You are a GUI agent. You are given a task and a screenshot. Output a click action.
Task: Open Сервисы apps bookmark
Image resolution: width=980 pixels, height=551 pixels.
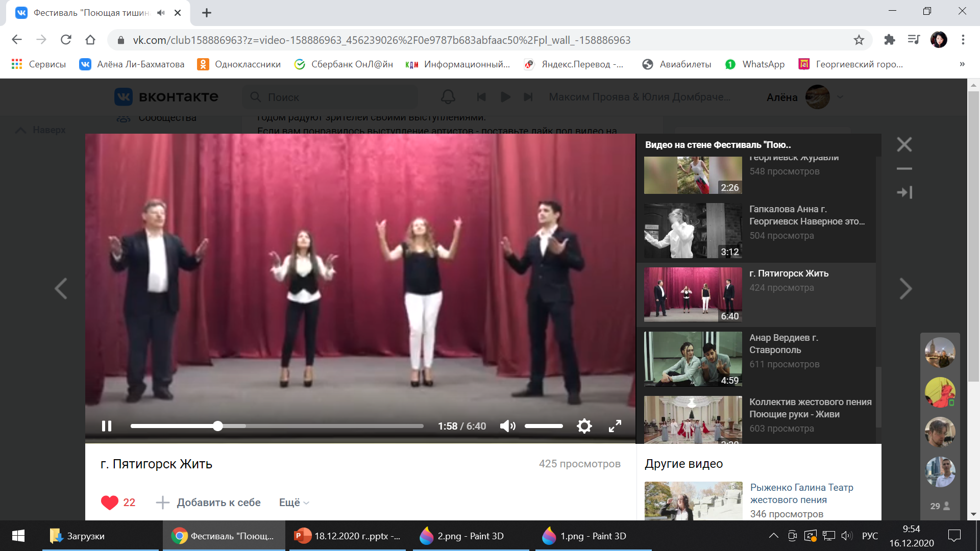tap(39, 64)
